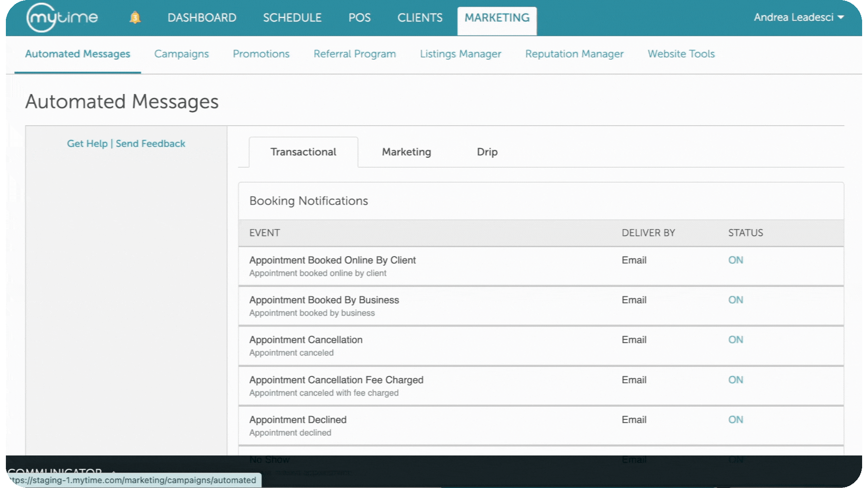Toggle ON status for Appointment Booked By Business
The width and height of the screenshot is (868, 488).
coord(736,300)
